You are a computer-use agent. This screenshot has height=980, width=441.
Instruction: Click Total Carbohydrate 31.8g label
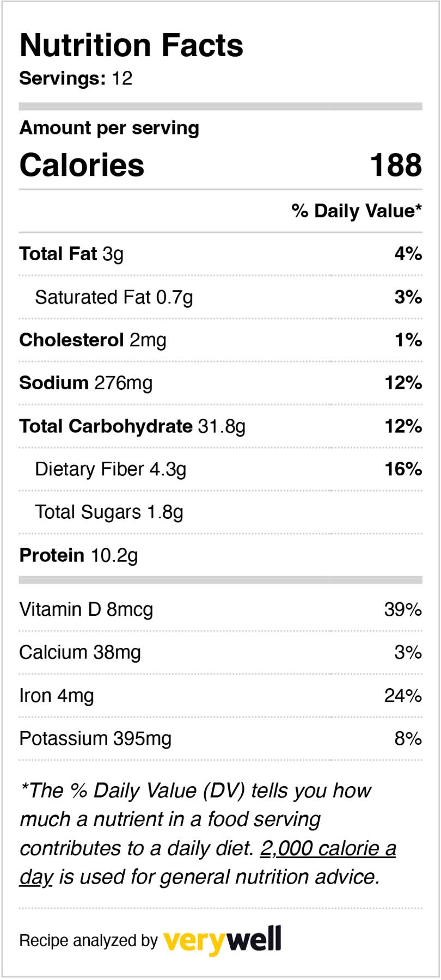[132, 426]
